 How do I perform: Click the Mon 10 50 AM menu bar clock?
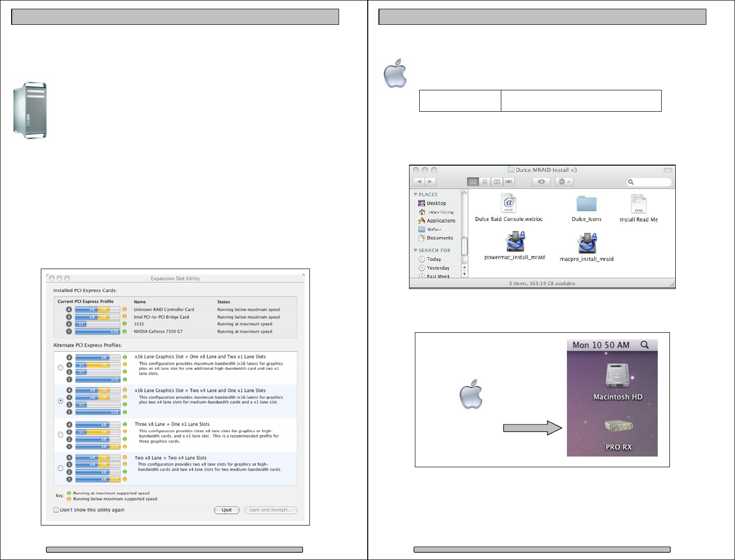[601, 345]
